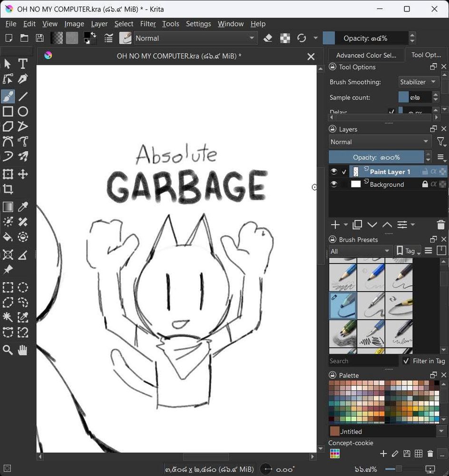This screenshot has height=476, width=449.
Task: Click the brush presets Search field
Action: pos(363,361)
